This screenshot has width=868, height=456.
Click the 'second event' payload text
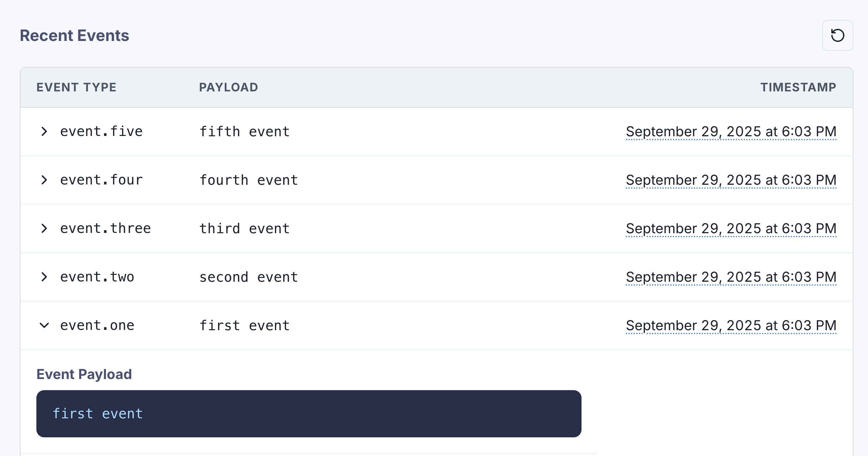coord(248,277)
